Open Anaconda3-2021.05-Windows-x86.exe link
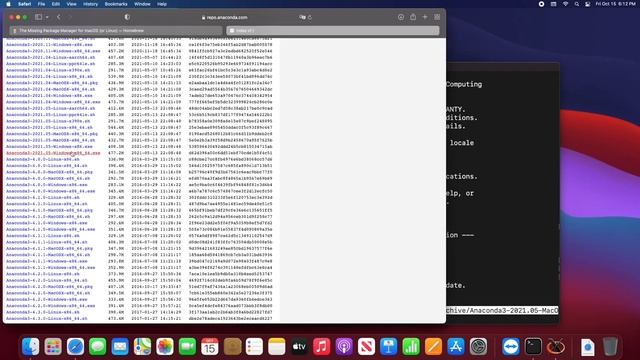This screenshot has width=640, height=360. tap(49, 147)
